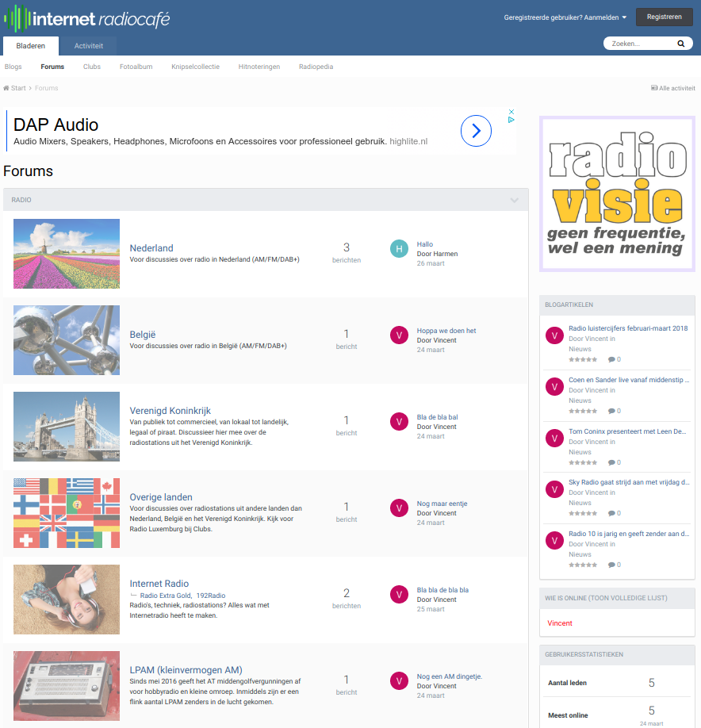Open the Aanmelden sign-in dropdown

pos(565,17)
